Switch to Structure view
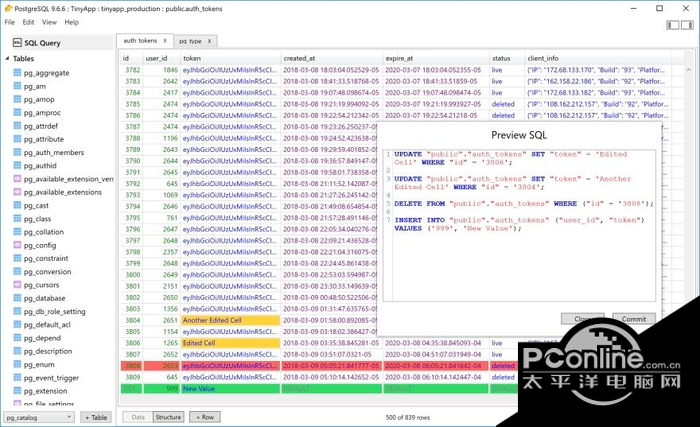The image size is (700, 427). [168, 417]
